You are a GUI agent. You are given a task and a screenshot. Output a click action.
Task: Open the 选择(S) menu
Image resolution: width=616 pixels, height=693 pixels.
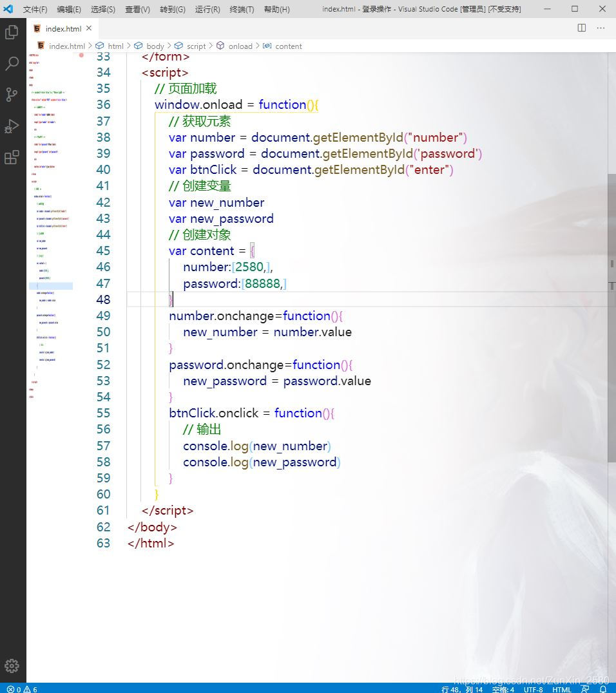click(x=103, y=9)
